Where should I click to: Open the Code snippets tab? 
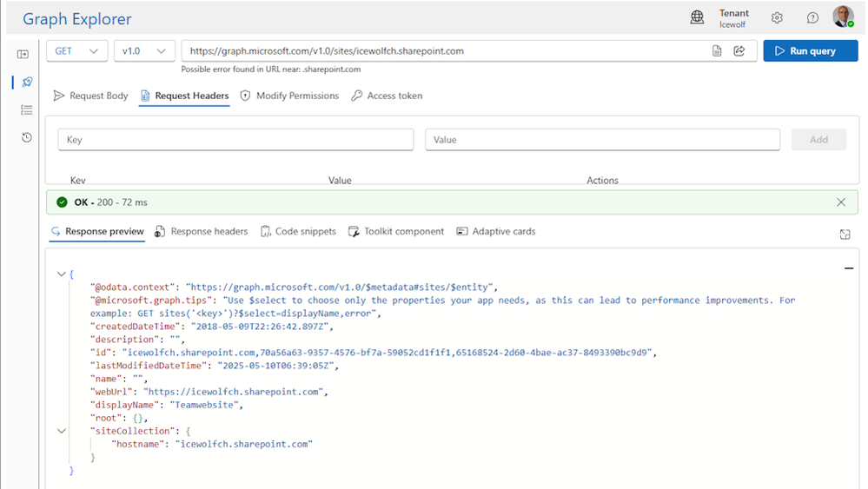point(298,231)
